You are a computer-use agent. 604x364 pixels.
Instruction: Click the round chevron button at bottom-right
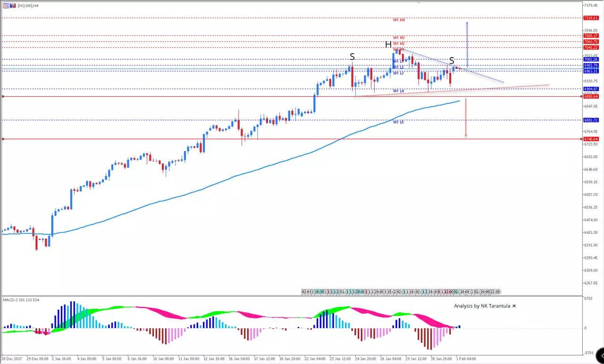599,355
